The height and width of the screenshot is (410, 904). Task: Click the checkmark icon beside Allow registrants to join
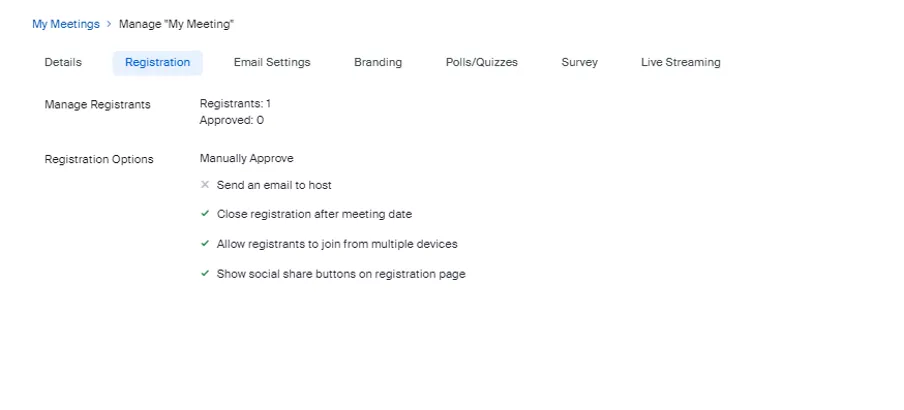point(205,244)
